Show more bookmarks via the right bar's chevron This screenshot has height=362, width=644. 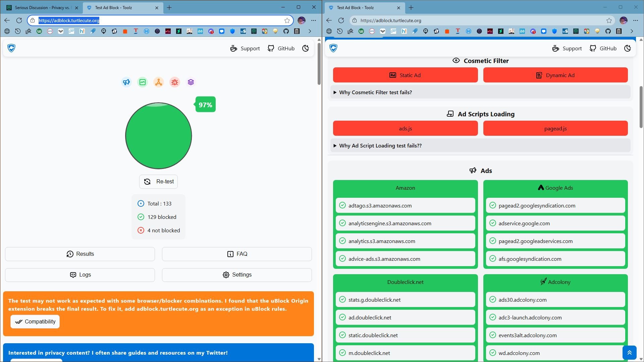tap(632, 31)
